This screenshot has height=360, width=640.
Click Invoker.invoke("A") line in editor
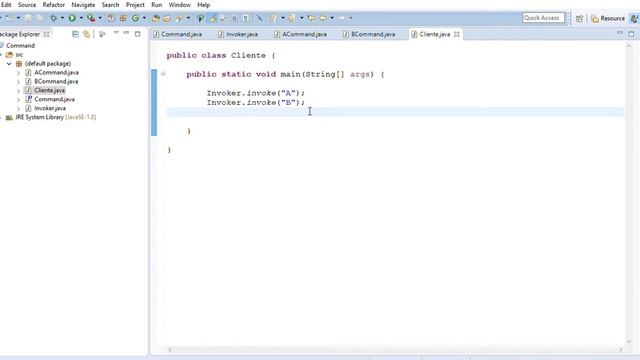[x=256, y=93]
